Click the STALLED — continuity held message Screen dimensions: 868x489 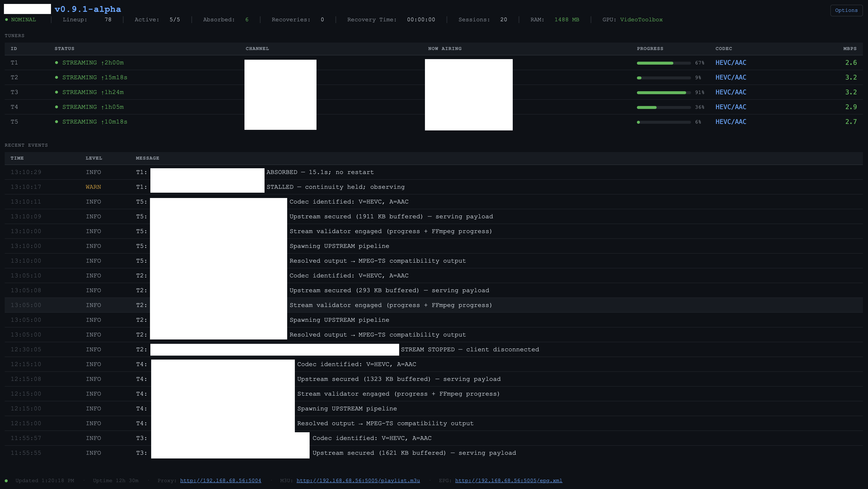336,187
